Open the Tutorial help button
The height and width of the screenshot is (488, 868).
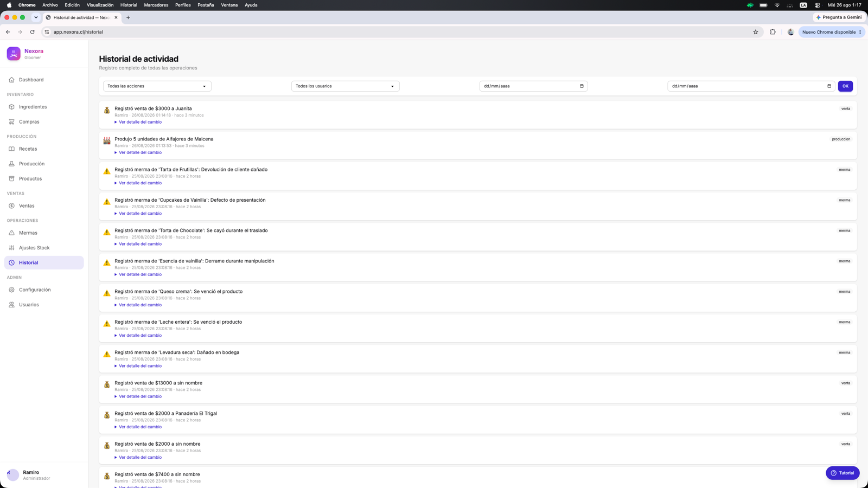(843, 473)
